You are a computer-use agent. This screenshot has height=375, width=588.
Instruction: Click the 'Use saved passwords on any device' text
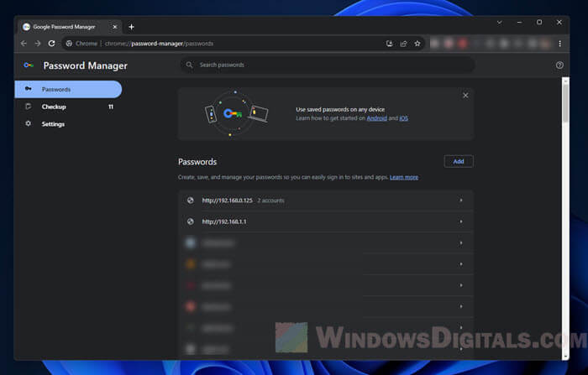340,109
